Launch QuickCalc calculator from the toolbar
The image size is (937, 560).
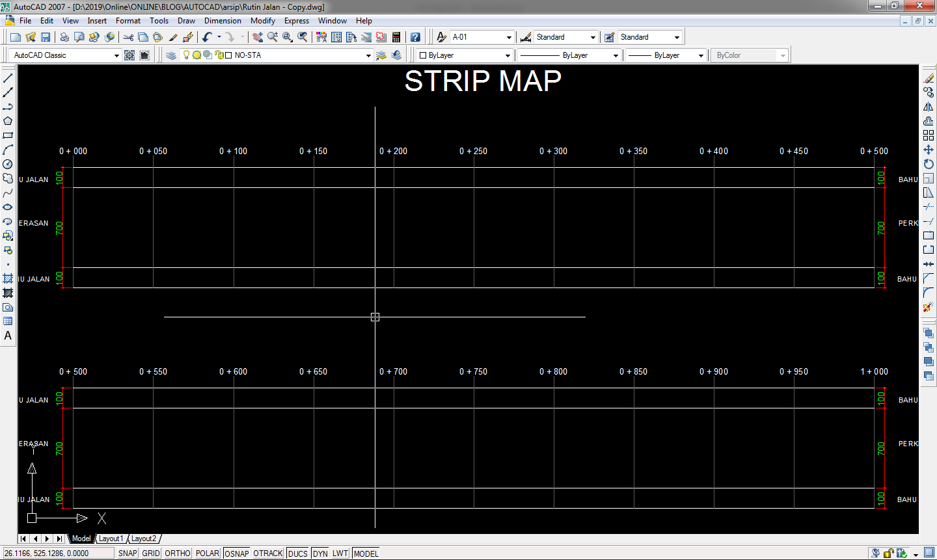pos(396,36)
